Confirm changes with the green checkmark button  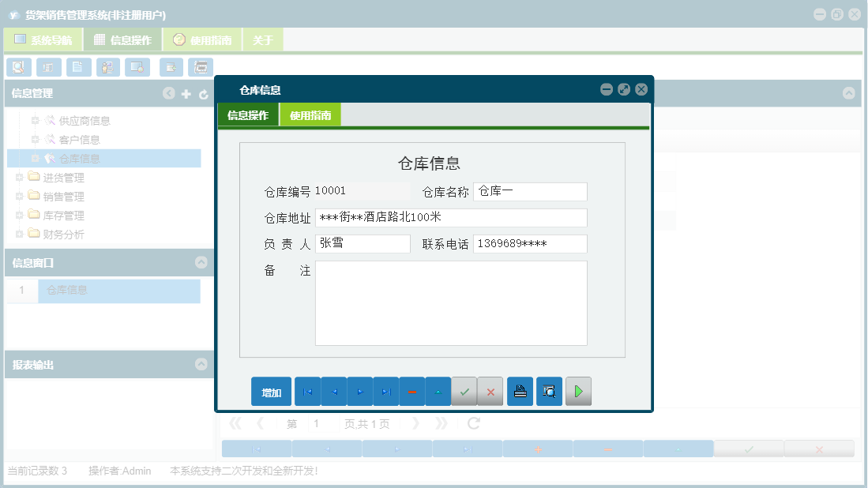[464, 391]
